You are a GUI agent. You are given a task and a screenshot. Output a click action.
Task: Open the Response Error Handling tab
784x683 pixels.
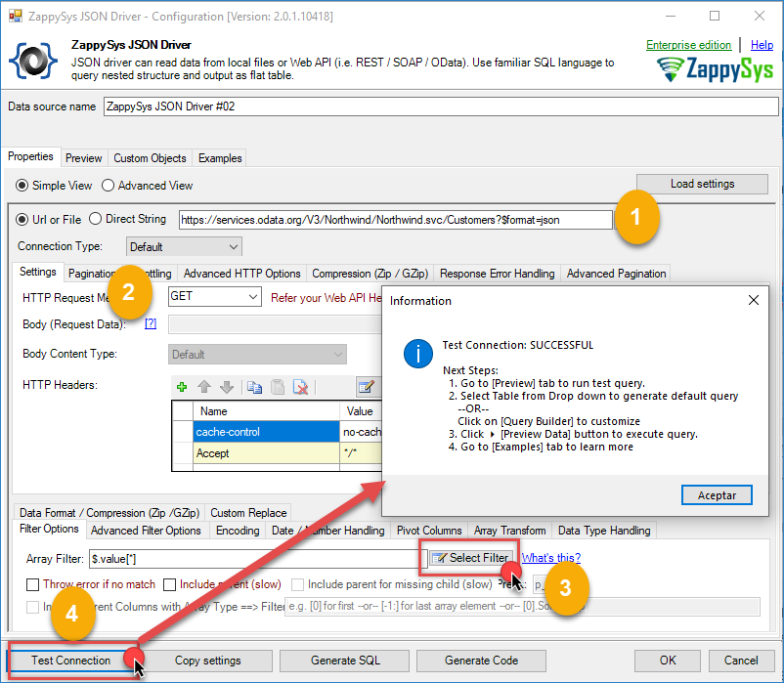pos(497,274)
